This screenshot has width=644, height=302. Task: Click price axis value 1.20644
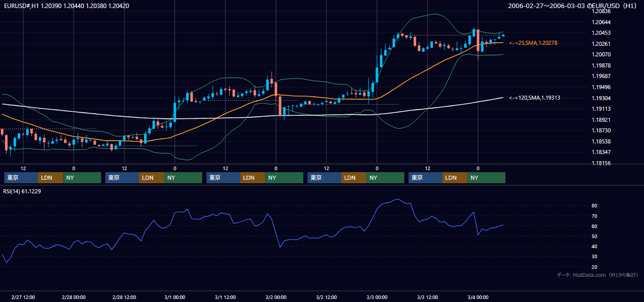tap(601, 22)
